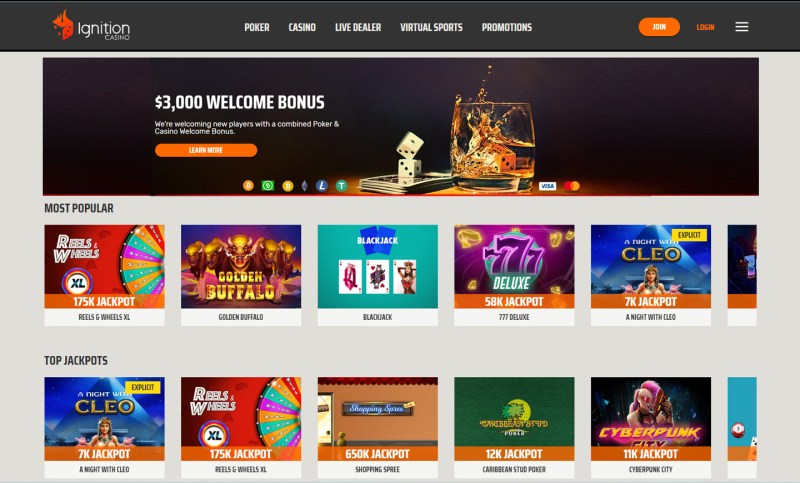The image size is (800, 483).
Task: Open the Shopping Spree jackpot tile
Action: click(378, 427)
